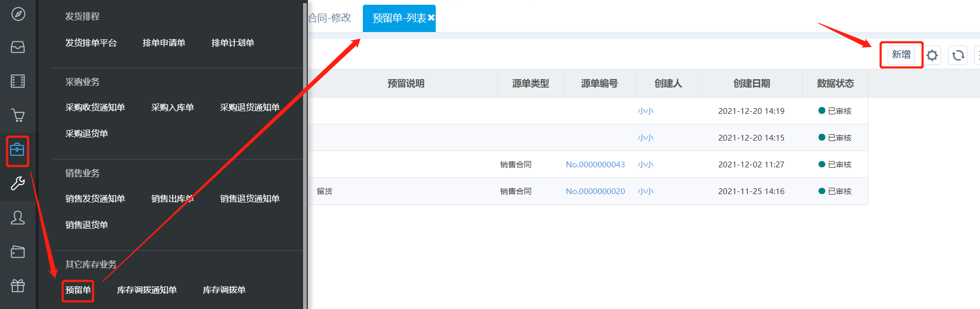Screen dimensions: 980x309
Task: Click creator 小小 in 2021-11-25 row
Action: click(645, 191)
